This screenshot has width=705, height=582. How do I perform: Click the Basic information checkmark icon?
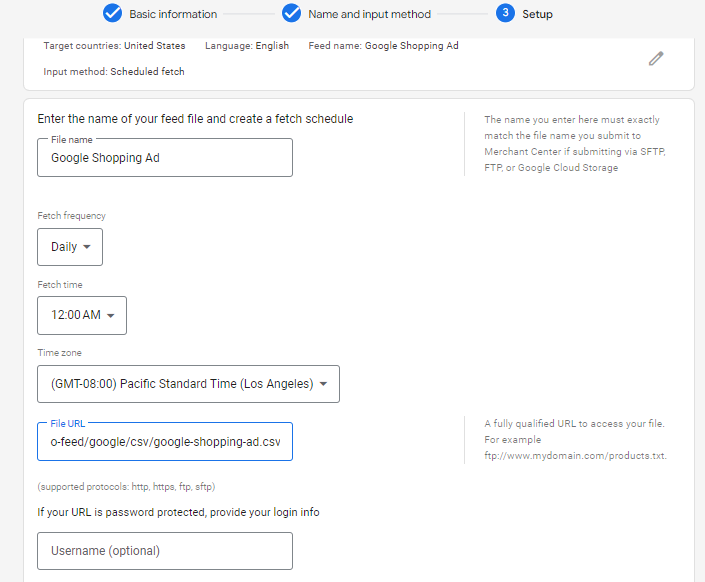tap(112, 14)
